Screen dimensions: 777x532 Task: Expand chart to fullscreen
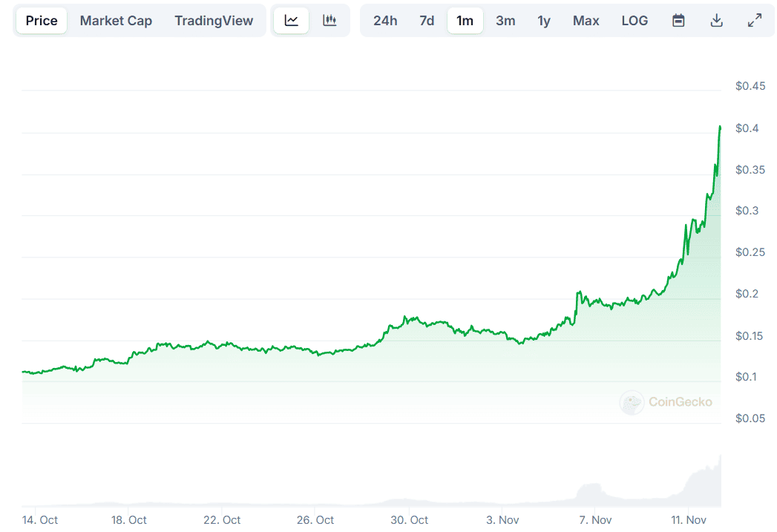(x=755, y=21)
